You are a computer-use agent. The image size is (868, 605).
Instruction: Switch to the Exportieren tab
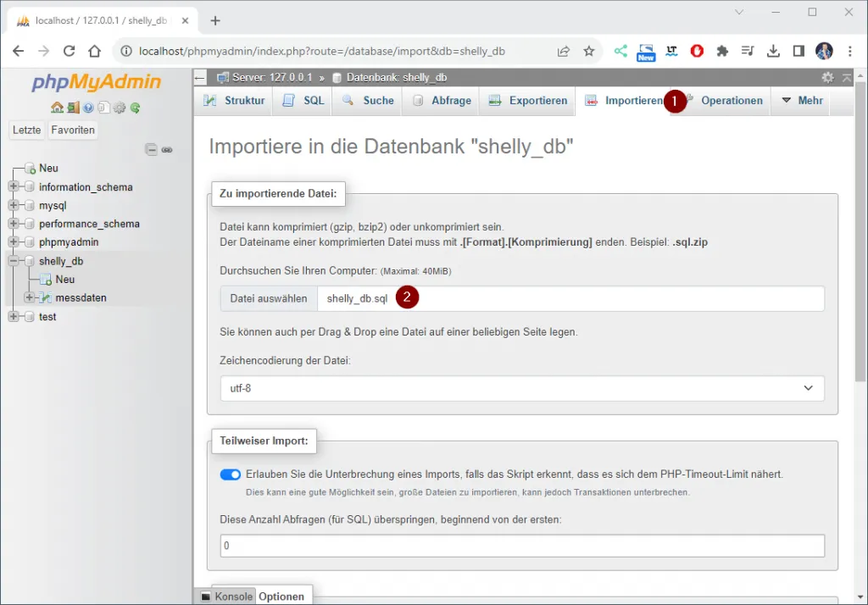(528, 101)
